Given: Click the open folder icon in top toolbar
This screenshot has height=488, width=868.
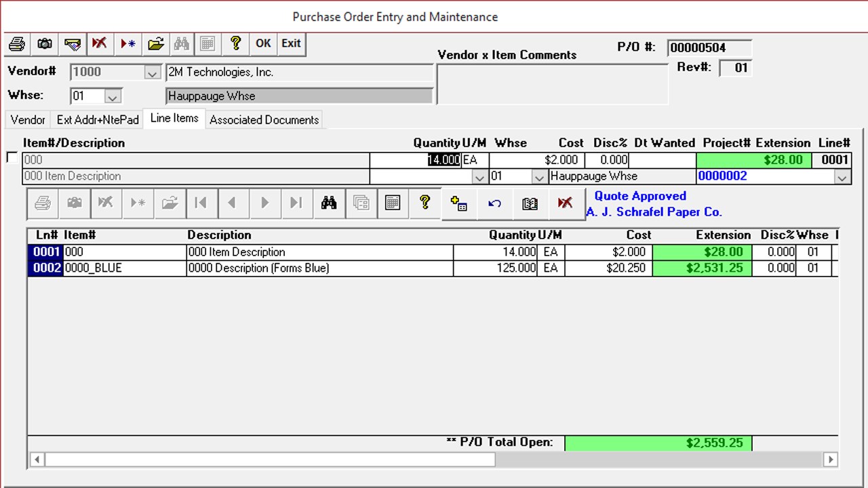Looking at the screenshot, I should click(155, 44).
